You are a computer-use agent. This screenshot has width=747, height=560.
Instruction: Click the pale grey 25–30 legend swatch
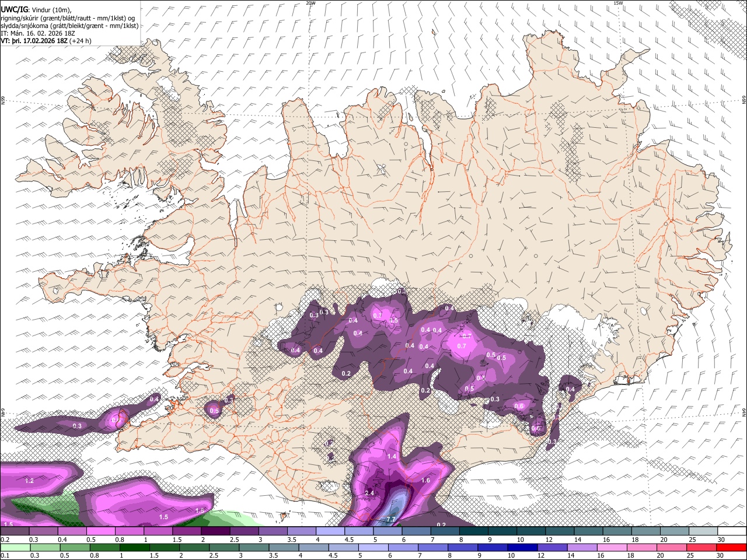(x=703, y=531)
